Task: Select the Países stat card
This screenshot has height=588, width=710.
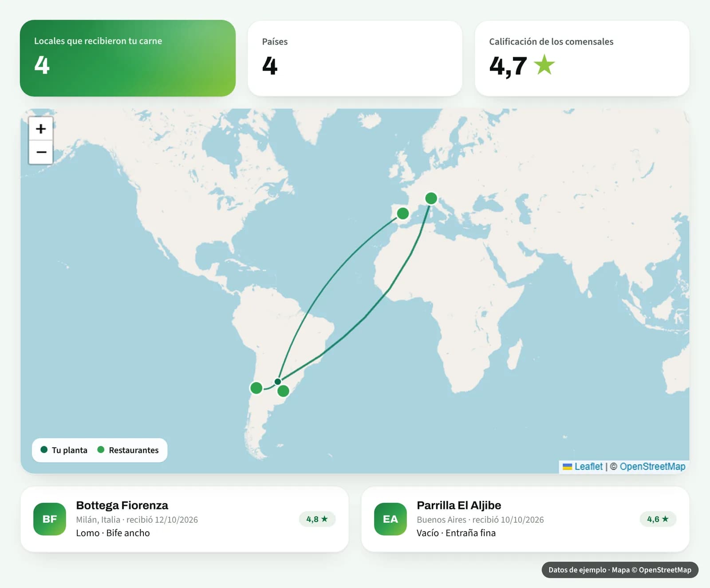Action: pos(355,58)
